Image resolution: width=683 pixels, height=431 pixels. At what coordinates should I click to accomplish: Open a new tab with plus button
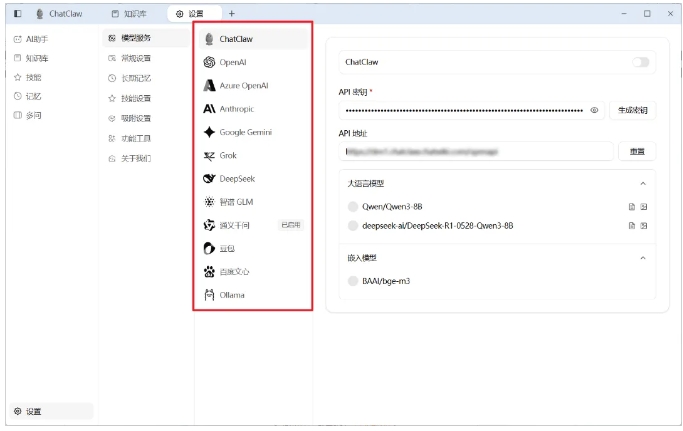click(x=232, y=14)
